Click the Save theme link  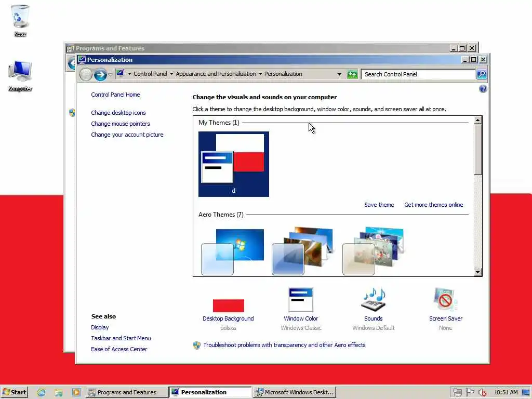(379, 205)
